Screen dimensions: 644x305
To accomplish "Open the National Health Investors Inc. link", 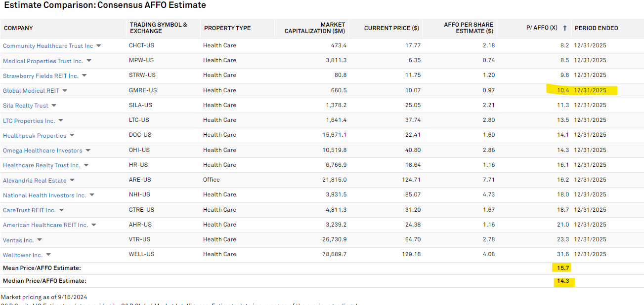I will coord(44,195).
